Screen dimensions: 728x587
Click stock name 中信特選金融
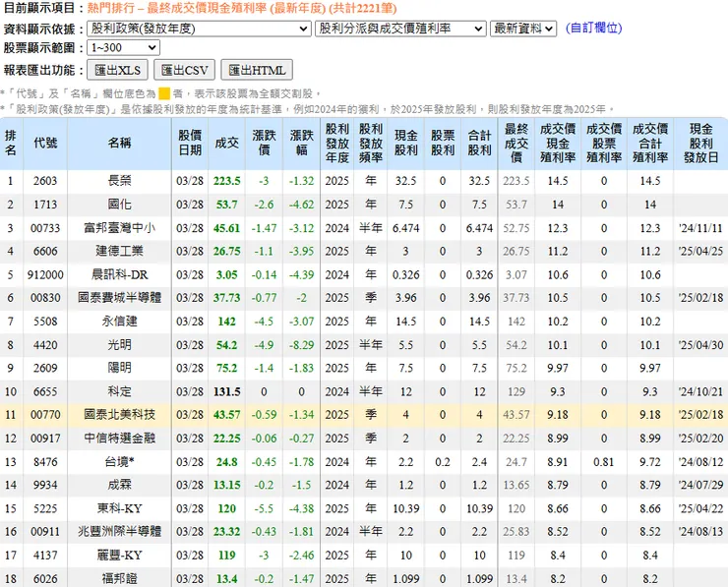pos(119,439)
